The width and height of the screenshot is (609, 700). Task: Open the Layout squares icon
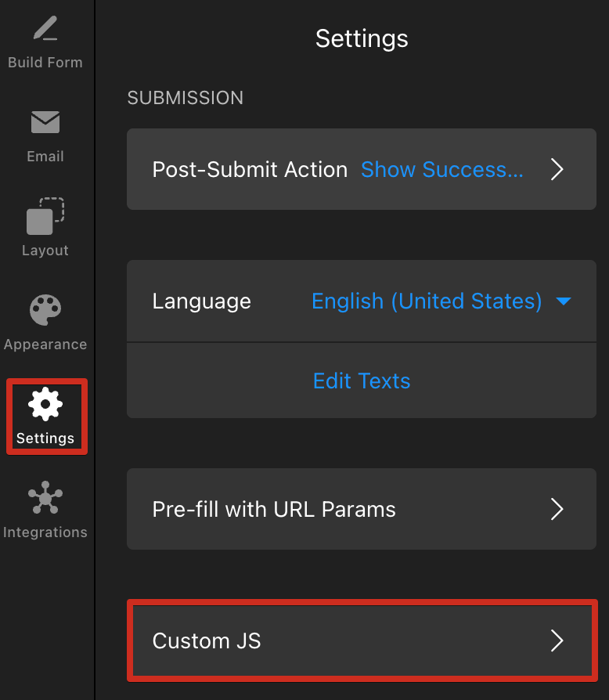[x=45, y=216]
